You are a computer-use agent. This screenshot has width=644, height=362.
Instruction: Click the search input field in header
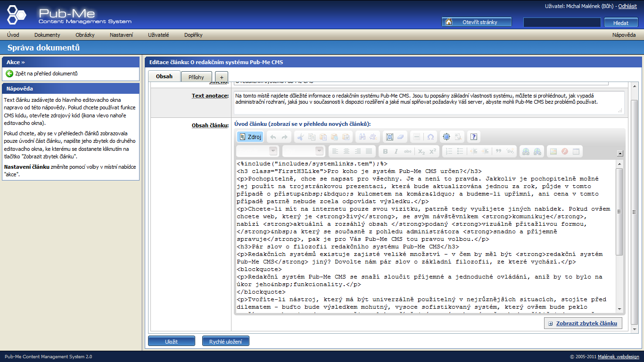point(562,22)
